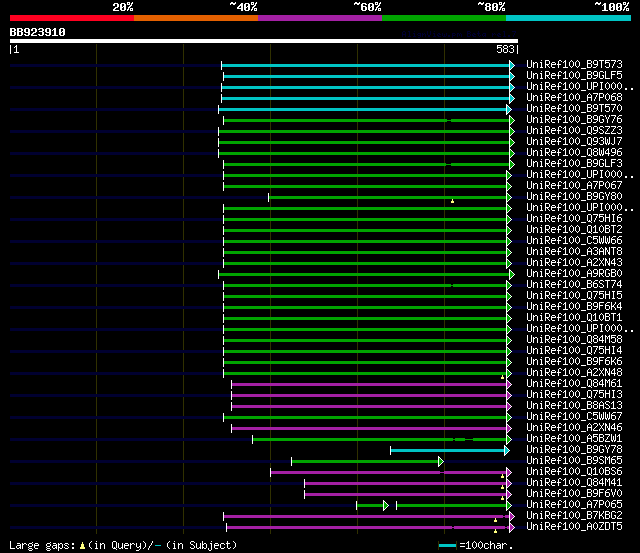Click the white query sequence bar

click(x=264, y=41)
